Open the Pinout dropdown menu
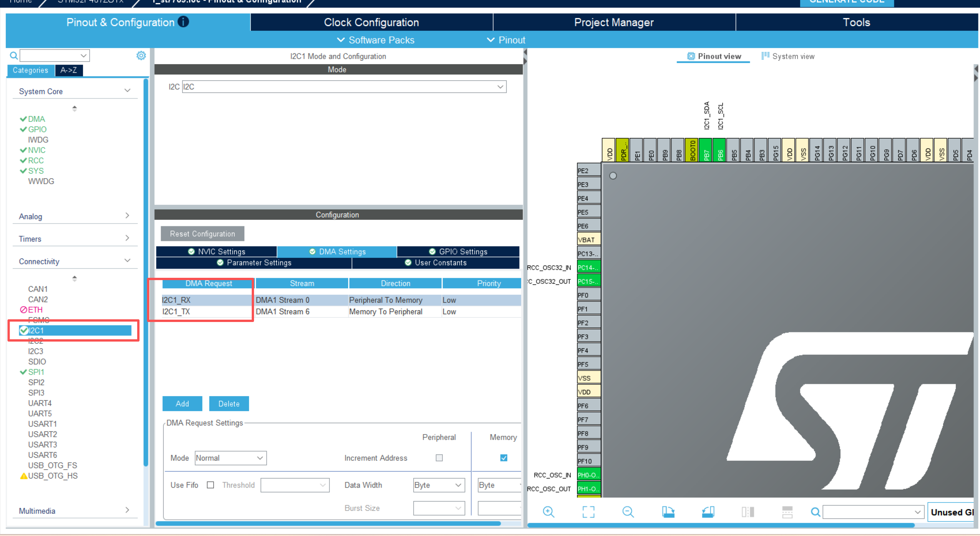 (x=506, y=40)
